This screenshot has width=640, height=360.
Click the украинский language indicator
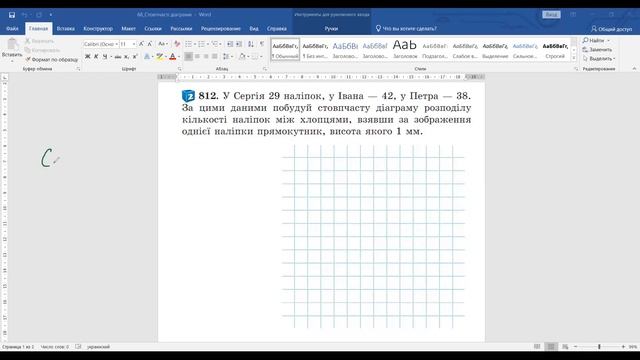(98, 347)
